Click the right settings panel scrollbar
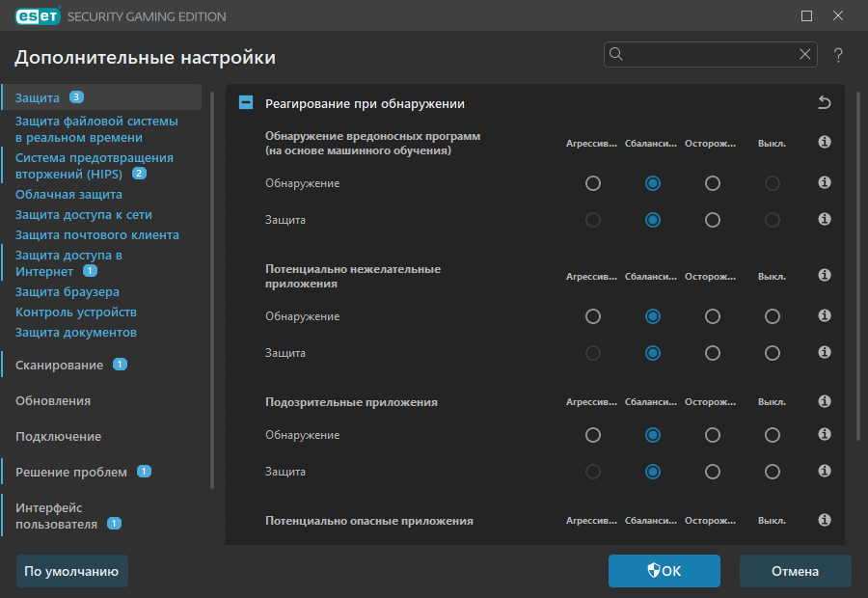 point(858,266)
